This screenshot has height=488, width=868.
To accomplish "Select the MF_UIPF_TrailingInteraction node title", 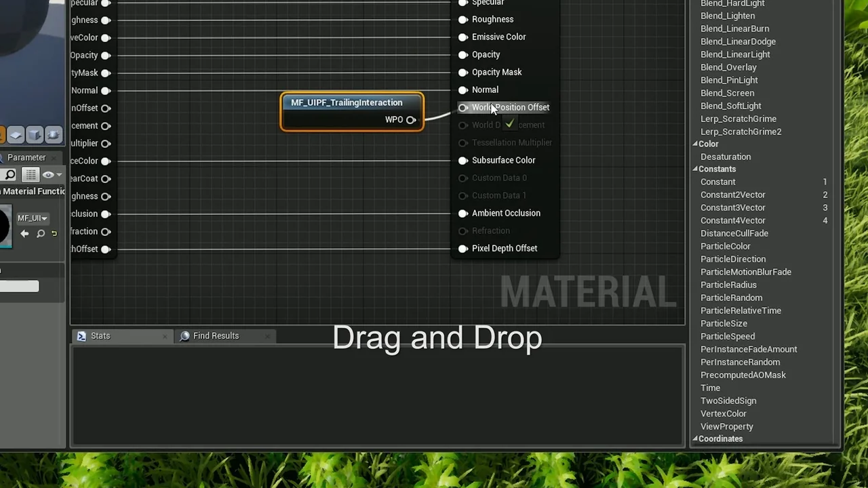I will [347, 102].
